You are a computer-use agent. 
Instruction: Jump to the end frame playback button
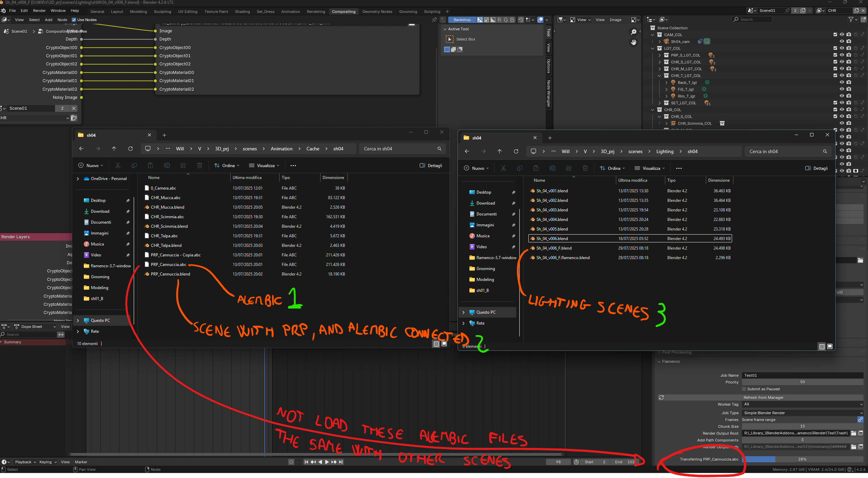tap(341, 462)
